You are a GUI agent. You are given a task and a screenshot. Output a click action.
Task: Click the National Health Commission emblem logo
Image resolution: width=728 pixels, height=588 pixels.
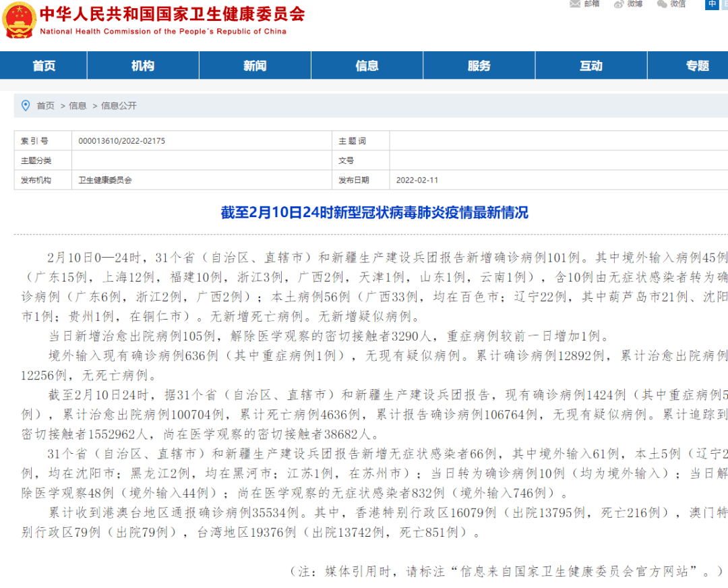19,20
